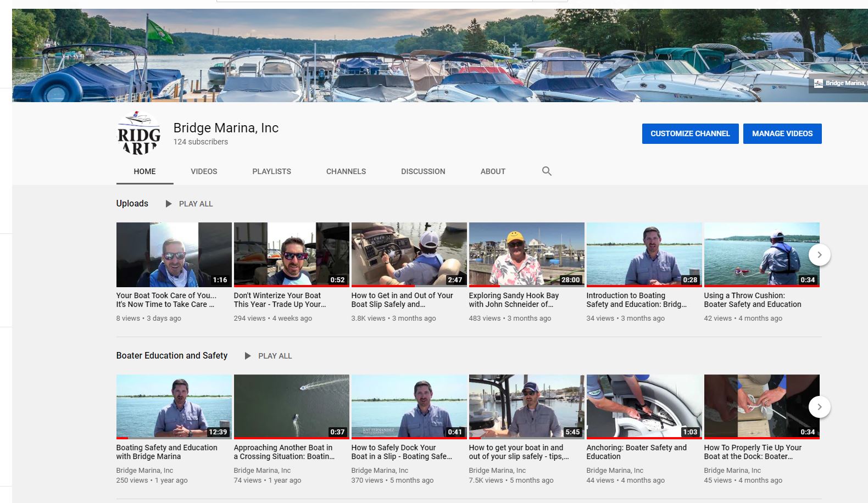Open 'Don't Winterize Your Boat' video title

click(280, 300)
